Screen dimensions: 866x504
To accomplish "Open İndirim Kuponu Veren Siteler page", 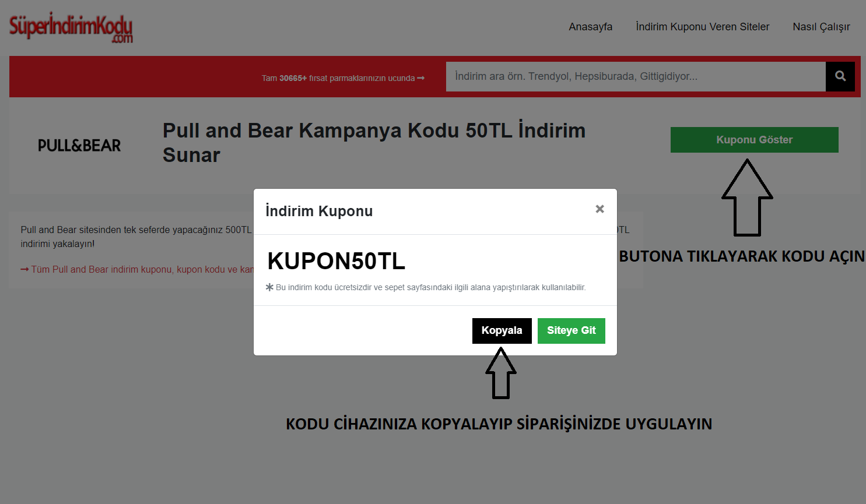I will point(702,26).
